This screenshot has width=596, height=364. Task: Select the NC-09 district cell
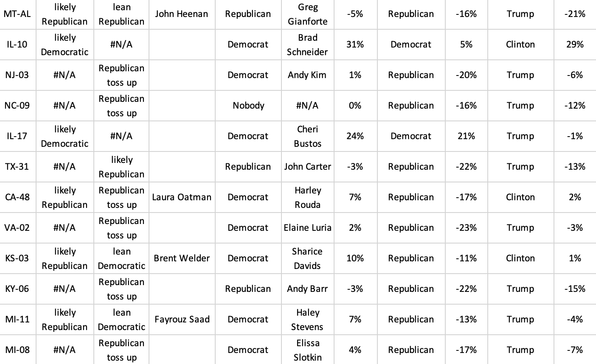point(17,106)
